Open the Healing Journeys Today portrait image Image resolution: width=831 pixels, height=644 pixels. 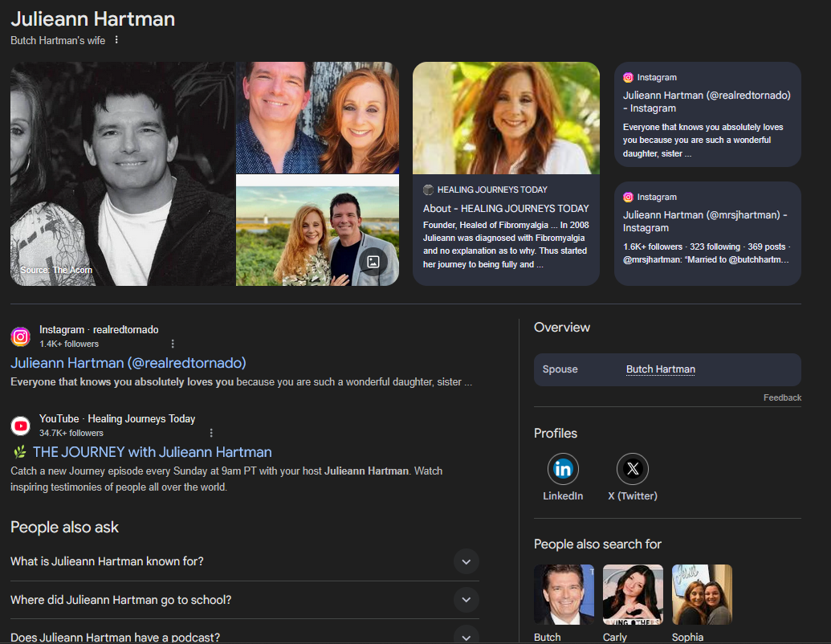coord(506,118)
